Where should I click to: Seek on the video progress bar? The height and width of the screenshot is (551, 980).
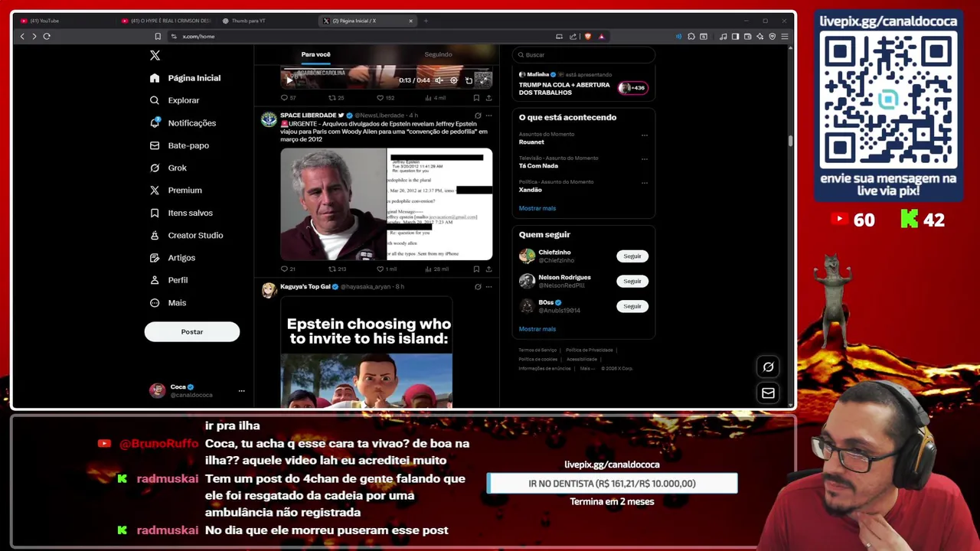click(387, 69)
